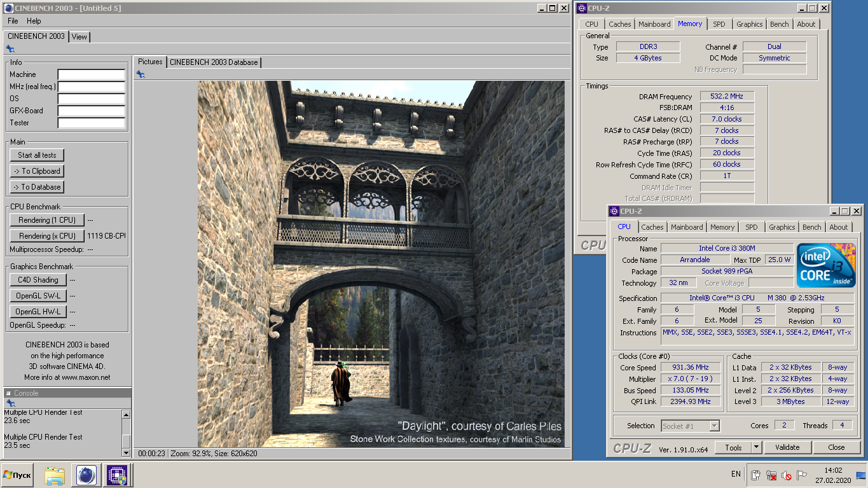The width and height of the screenshot is (868, 488).
Task: Open Caches tab in front CPU-Z window
Action: pos(652,227)
